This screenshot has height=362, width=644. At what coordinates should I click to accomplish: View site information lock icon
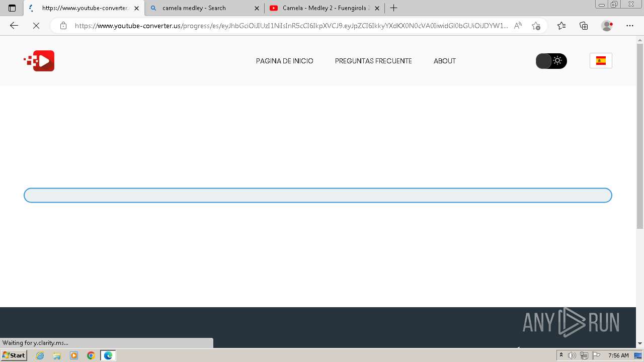coord(63,26)
